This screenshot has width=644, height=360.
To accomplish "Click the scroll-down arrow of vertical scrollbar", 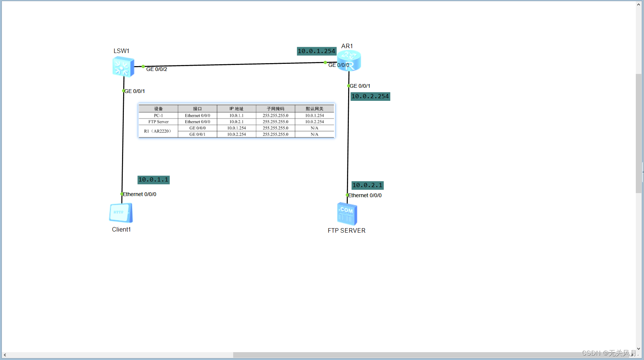I will (639, 349).
